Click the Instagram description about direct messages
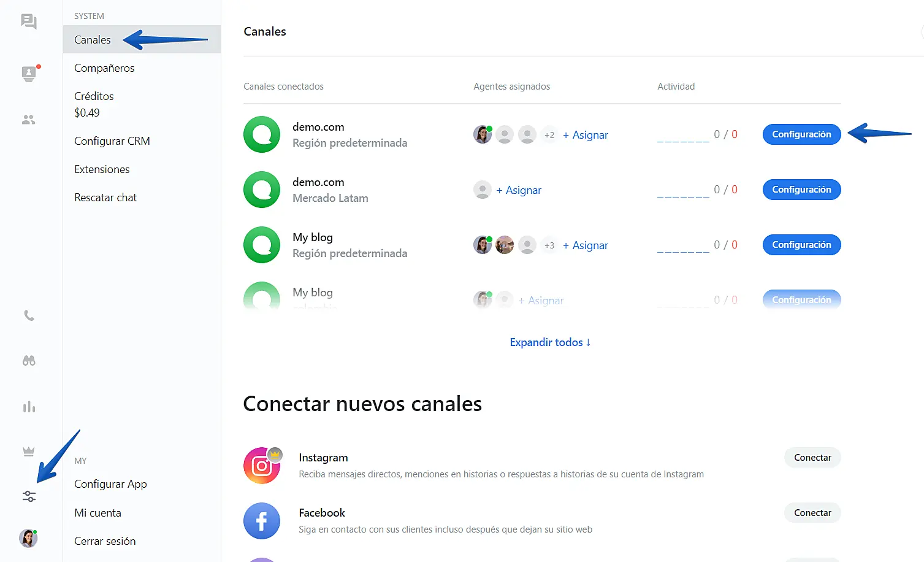The width and height of the screenshot is (924, 562). 501,474
